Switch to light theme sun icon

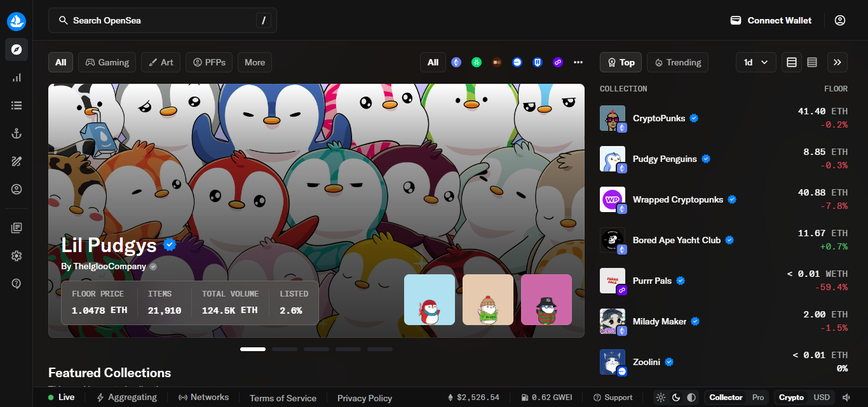pos(661,397)
